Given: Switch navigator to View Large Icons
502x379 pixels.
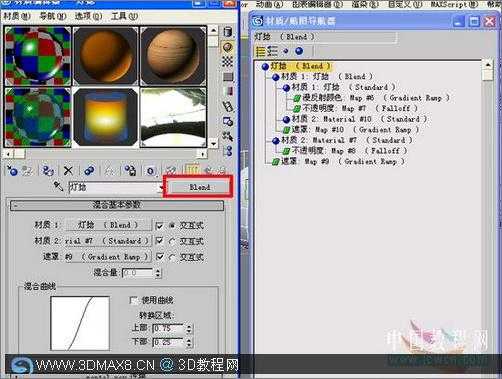Looking at the screenshot, I should (299, 51).
